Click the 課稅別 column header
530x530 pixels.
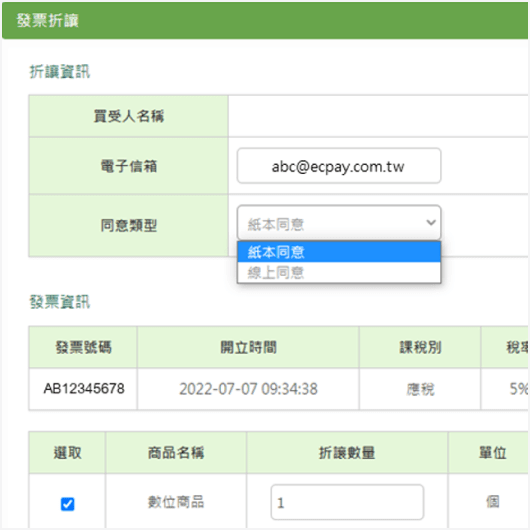[420, 347]
